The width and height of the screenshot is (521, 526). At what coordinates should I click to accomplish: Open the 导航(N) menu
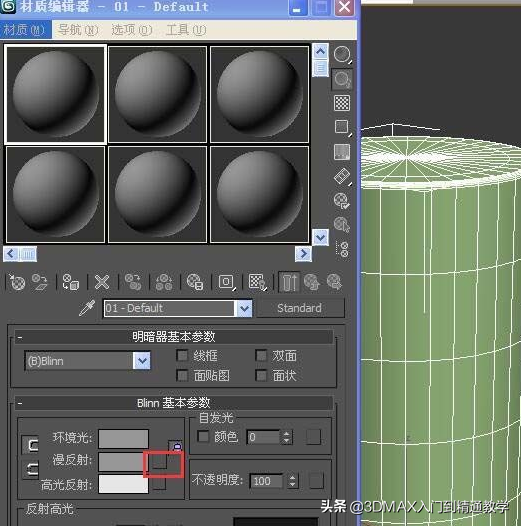[x=78, y=30]
